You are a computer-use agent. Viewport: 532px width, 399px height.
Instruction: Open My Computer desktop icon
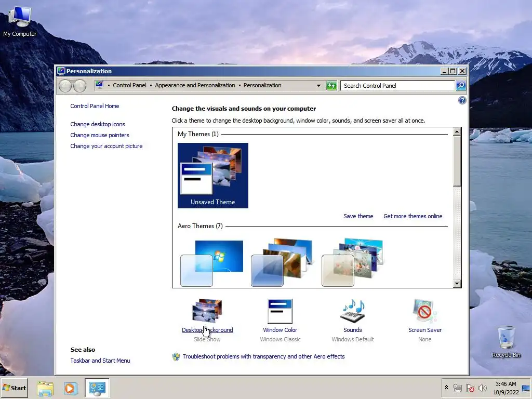tap(20, 21)
